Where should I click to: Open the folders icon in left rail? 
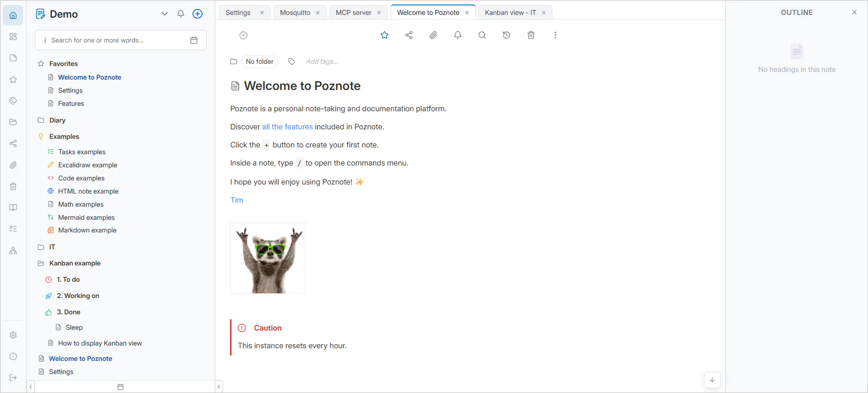[x=13, y=122]
